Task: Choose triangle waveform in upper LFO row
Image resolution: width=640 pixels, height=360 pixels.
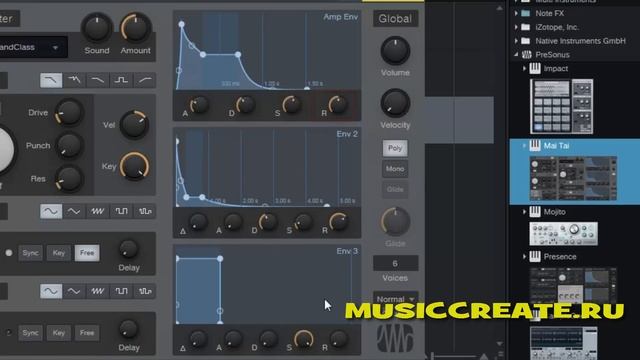Action: click(74, 211)
